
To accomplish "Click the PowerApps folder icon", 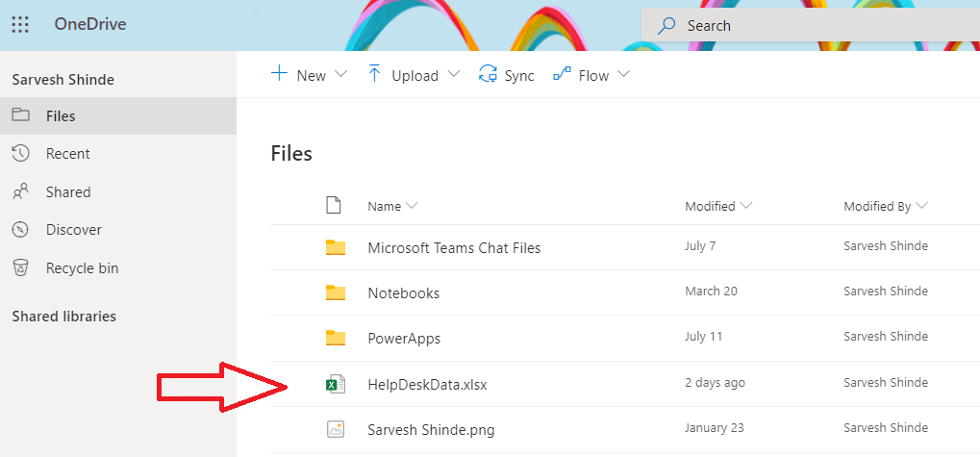I will (335, 338).
